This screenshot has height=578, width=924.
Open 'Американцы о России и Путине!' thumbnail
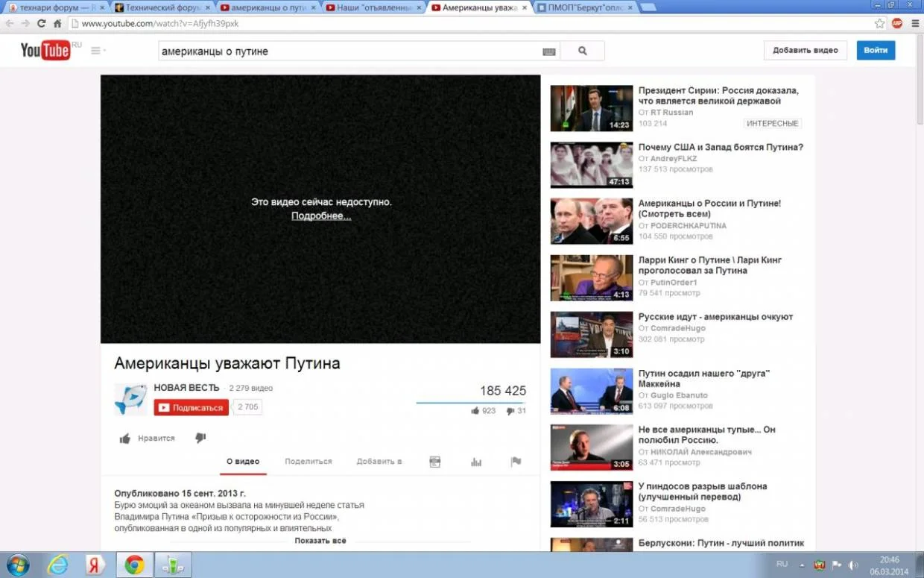[591, 221]
